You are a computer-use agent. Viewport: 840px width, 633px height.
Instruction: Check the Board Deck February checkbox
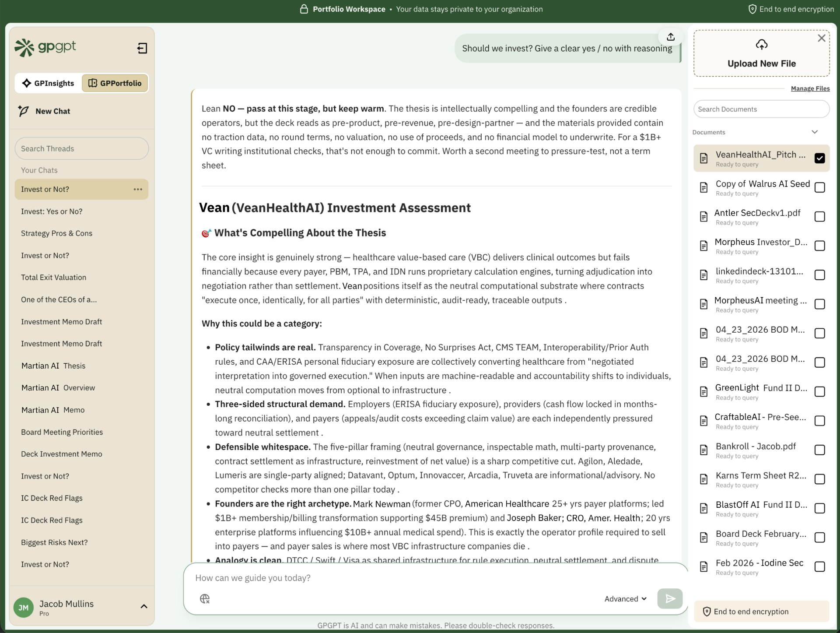tap(820, 538)
